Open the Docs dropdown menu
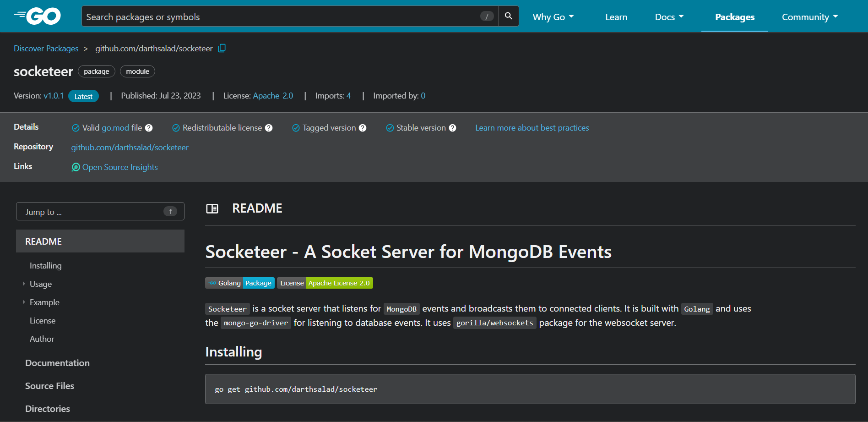The width and height of the screenshot is (868, 422). pos(669,17)
